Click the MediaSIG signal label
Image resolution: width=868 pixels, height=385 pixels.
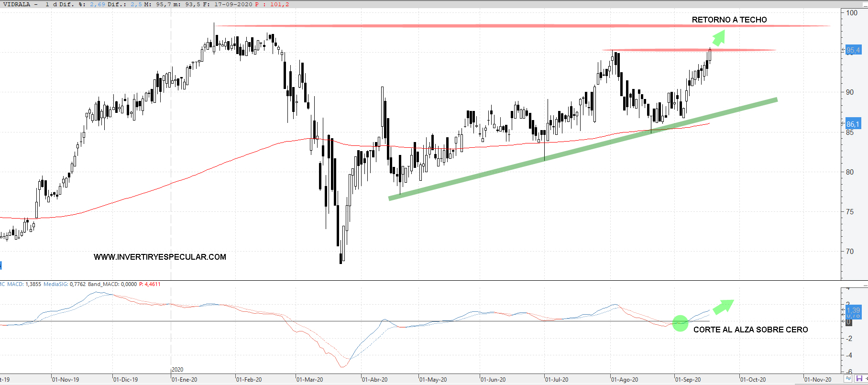tap(55, 284)
